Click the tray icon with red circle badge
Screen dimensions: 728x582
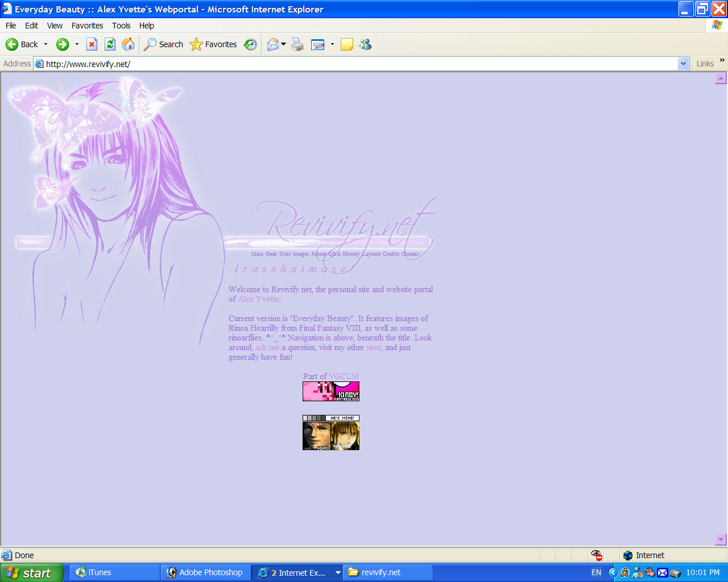point(650,572)
